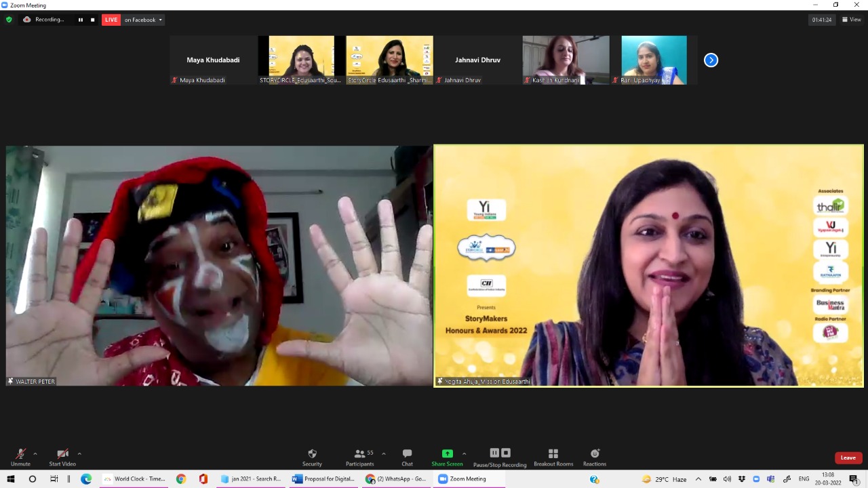This screenshot has height=488, width=868.
Task: Pause the recording from the bottom toolbar
Action: [x=494, y=453]
